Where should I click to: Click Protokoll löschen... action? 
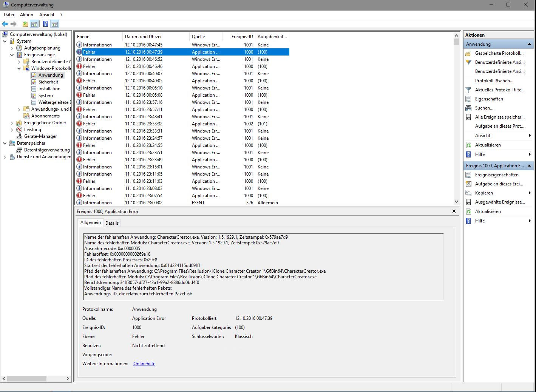pos(494,81)
